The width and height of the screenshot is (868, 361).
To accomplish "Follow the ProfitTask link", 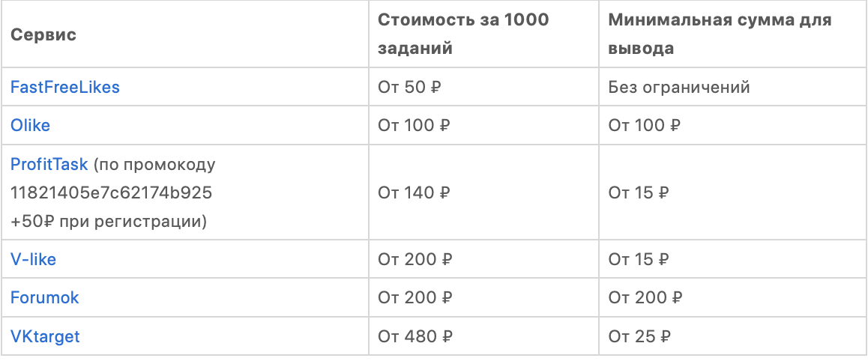I will [x=49, y=164].
